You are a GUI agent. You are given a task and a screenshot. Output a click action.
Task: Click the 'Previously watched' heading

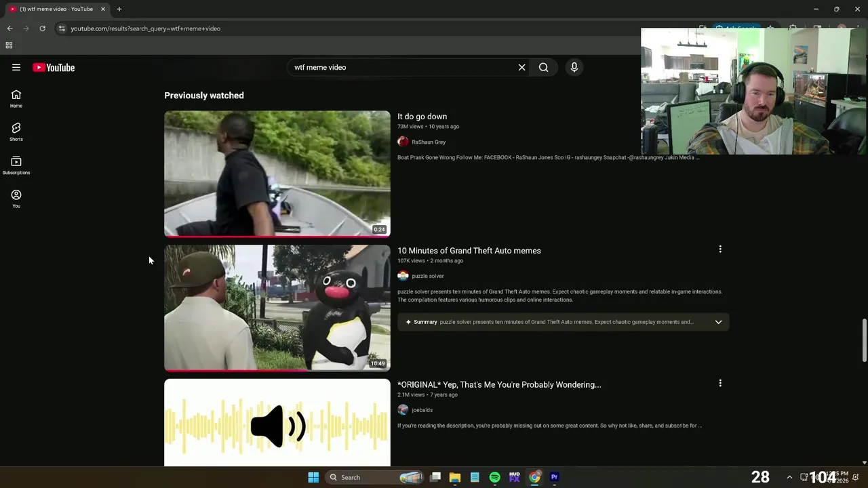[x=204, y=96]
